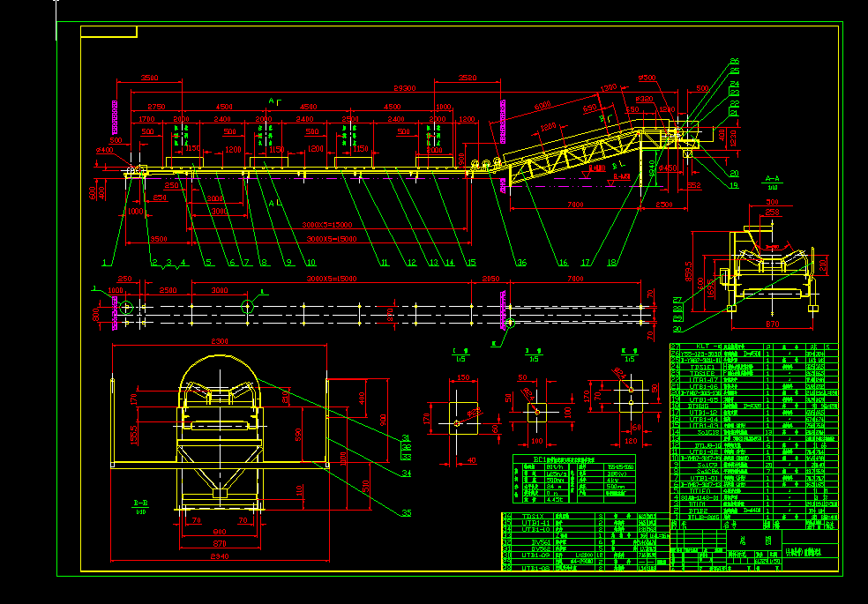The image size is (868, 604).
Task: Click part callout number "35"
Action: click(407, 513)
